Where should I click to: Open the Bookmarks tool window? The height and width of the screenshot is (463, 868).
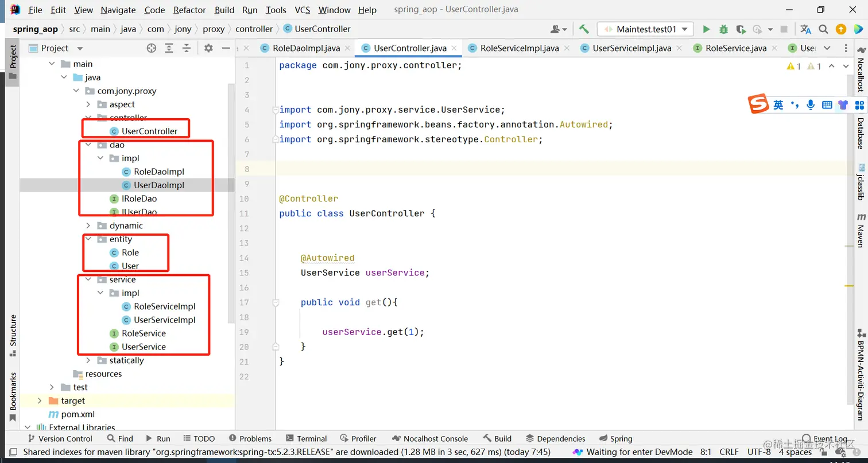[x=13, y=396]
